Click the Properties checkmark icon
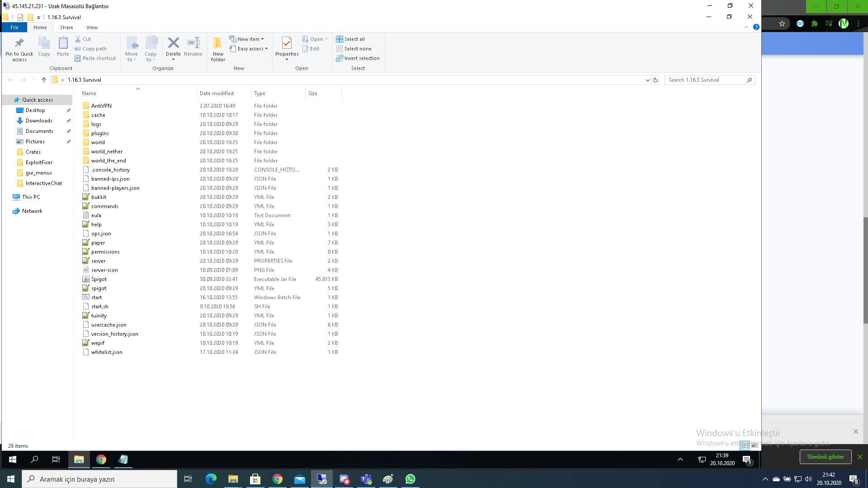 pos(287,43)
